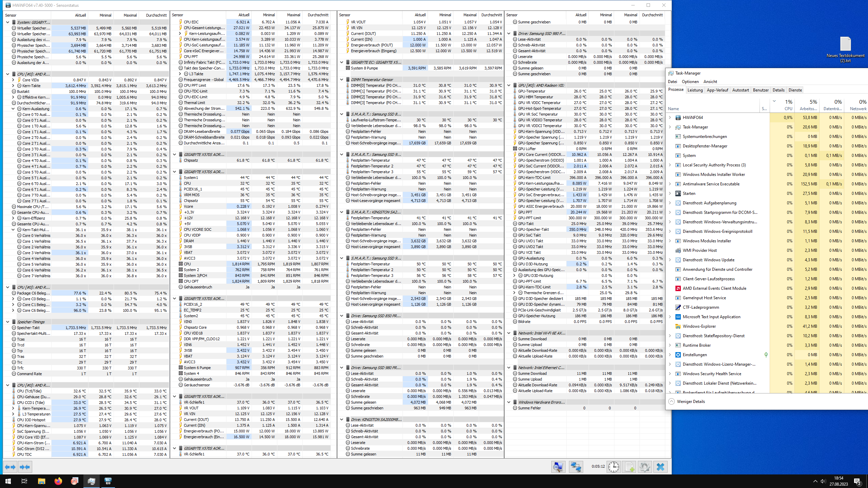Image resolution: width=868 pixels, height=488 pixels.
Task: Click the log file plus icon
Action: [629, 467]
